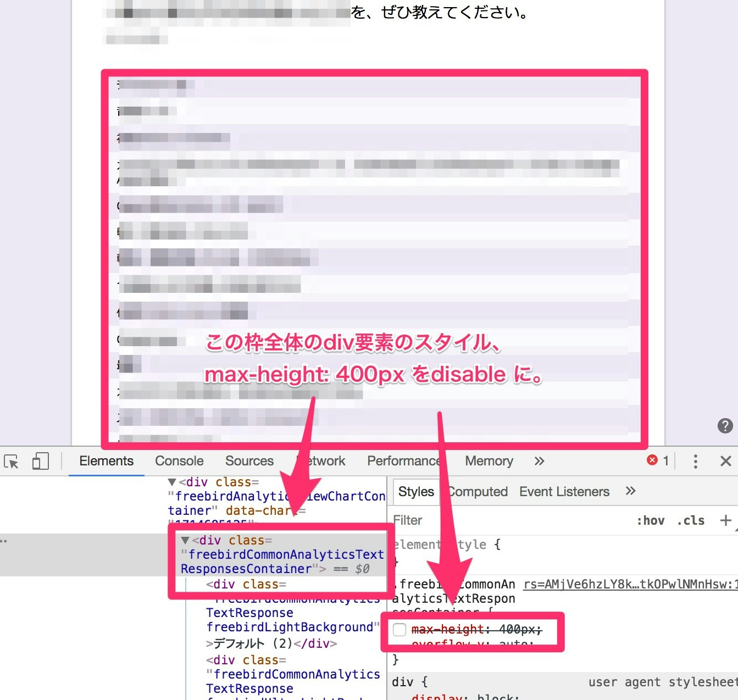Open the rs=AMjVe6hzLY8k stylesheet source link
Screen dimensions: 738x700
630,584
